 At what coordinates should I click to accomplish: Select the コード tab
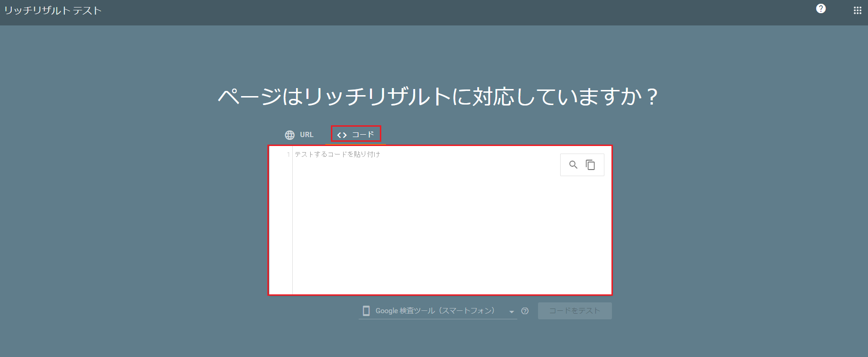(x=356, y=135)
